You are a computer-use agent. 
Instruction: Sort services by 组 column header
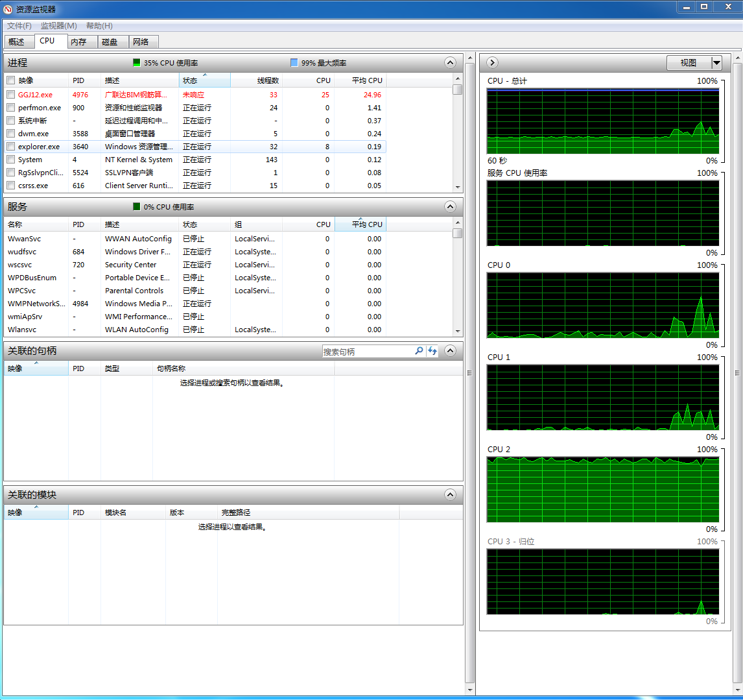pyautogui.click(x=256, y=224)
